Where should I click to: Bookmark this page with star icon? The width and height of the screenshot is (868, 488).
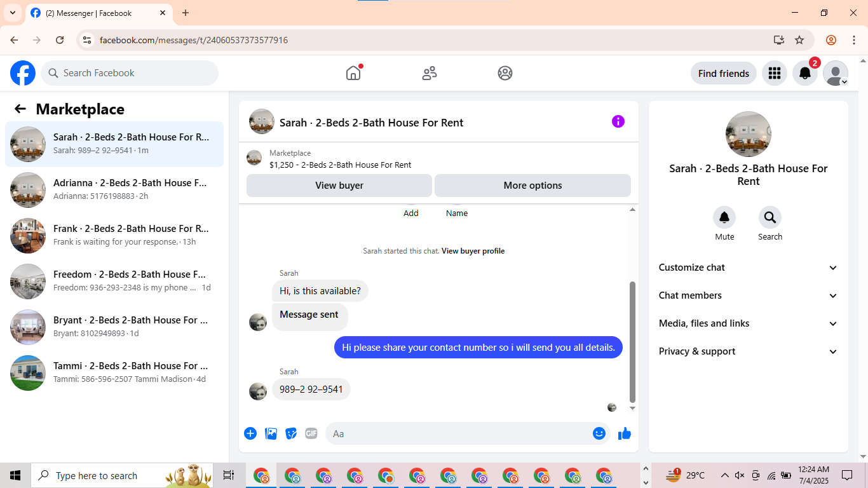[799, 40]
